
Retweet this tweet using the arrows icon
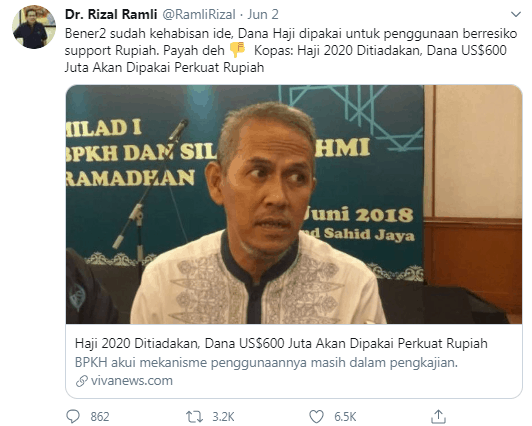tap(194, 417)
